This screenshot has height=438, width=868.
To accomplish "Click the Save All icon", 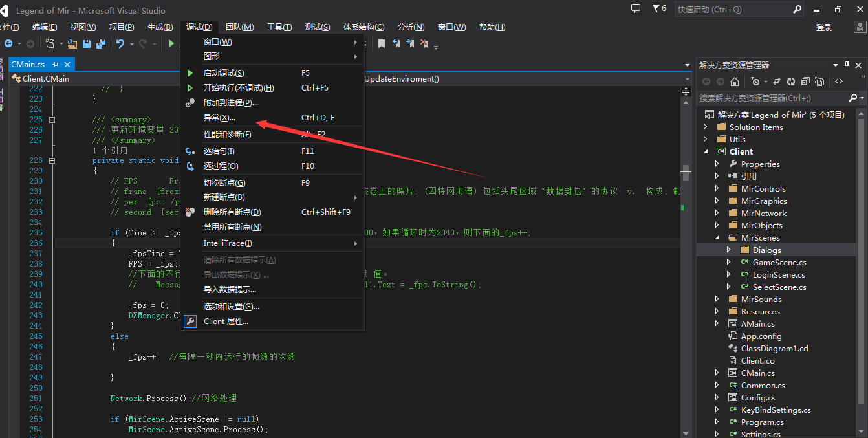I will (100, 43).
